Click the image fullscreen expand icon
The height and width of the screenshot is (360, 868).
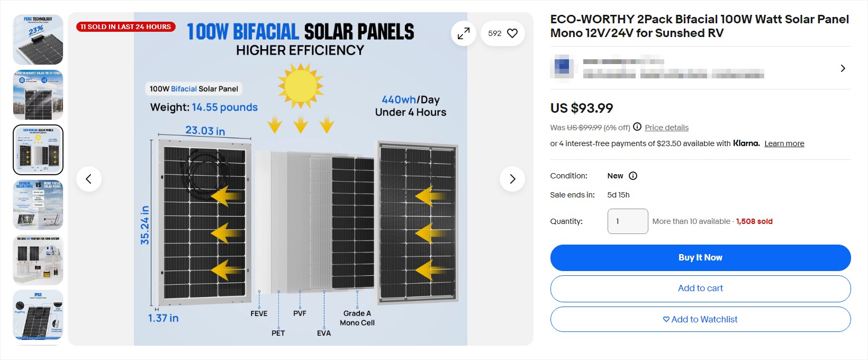click(x=463, y=33)
